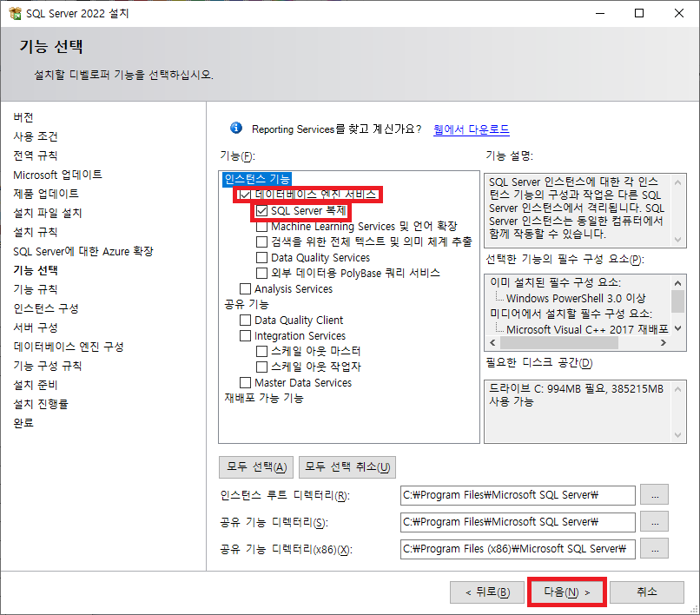
Task: Click the 인스턴스 루트 디렉터리 path field
Action: click(518, 495)
